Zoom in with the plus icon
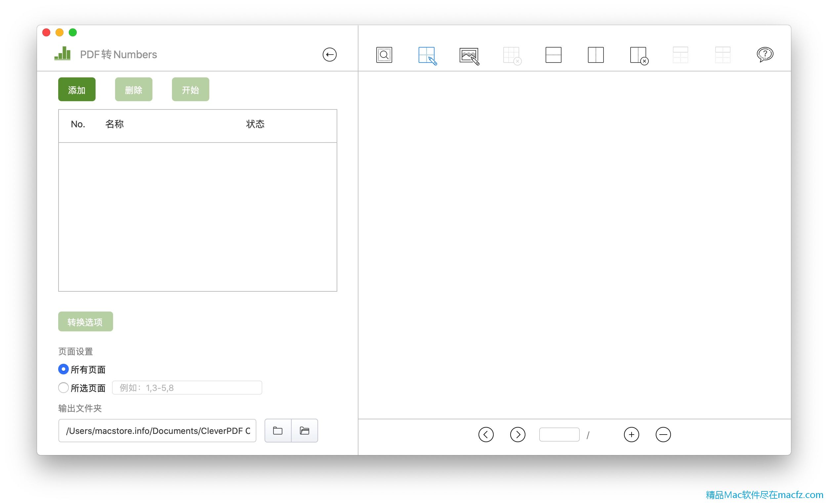 (x=631, y=435)
